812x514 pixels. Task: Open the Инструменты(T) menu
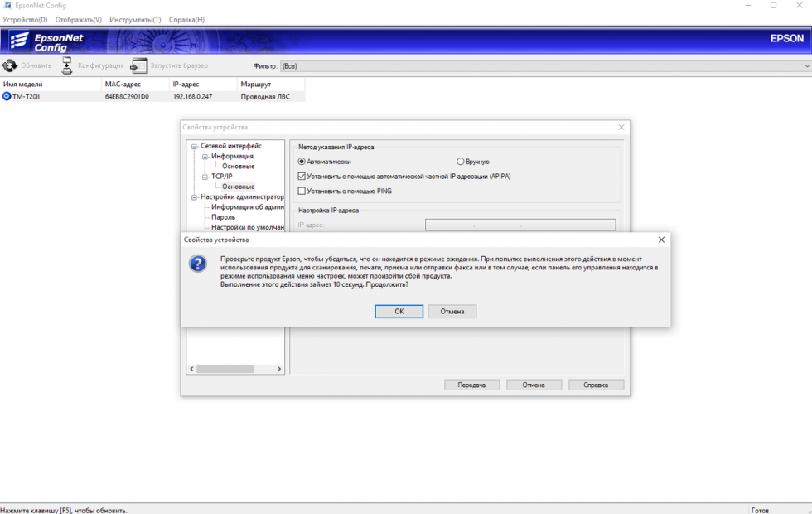click(x=135, y=20)
